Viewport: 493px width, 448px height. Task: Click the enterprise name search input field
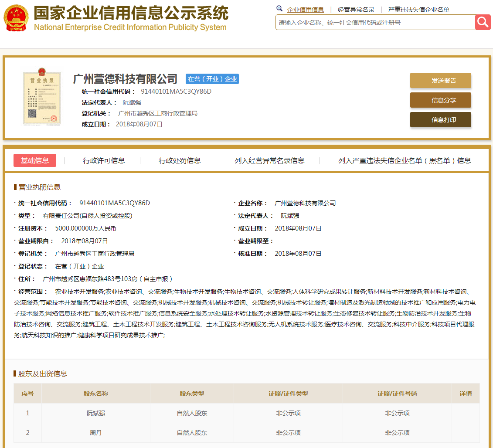[x=375, y=23]
